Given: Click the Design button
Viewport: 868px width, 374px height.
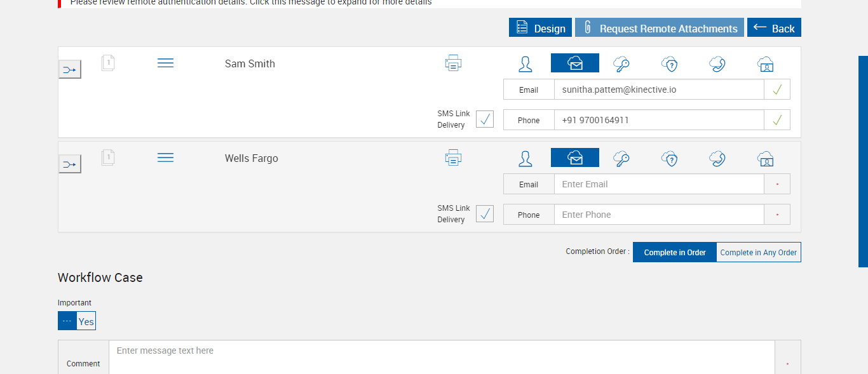Looking at the screenshot, I should (540, 28).
